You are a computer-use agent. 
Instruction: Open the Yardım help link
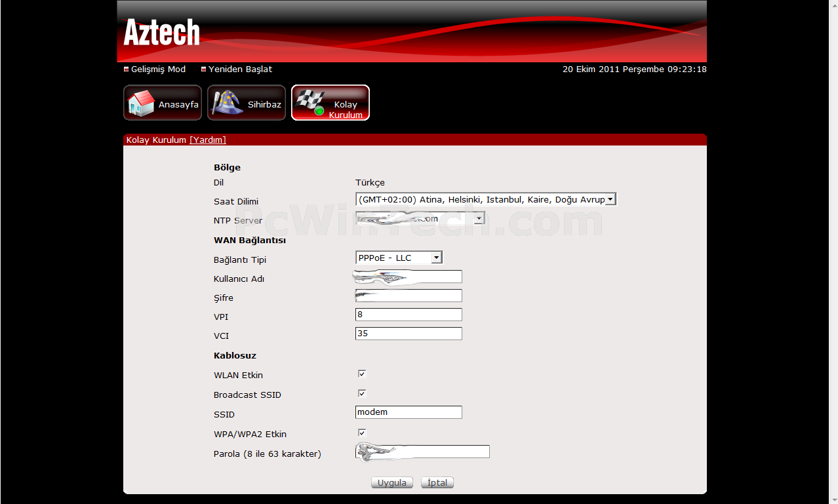(208, 140)
